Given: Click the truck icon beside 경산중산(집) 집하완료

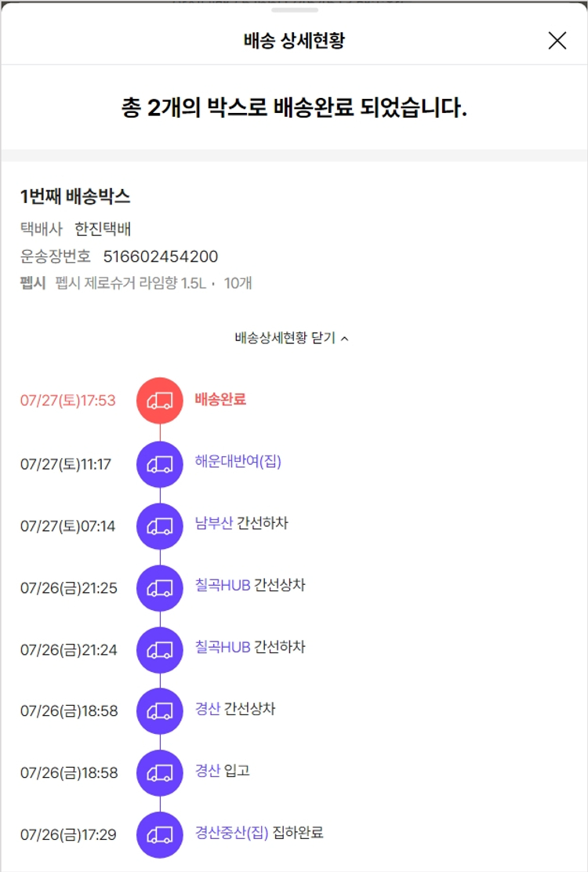Looking at the screenshot, I should tap(160, 834).
